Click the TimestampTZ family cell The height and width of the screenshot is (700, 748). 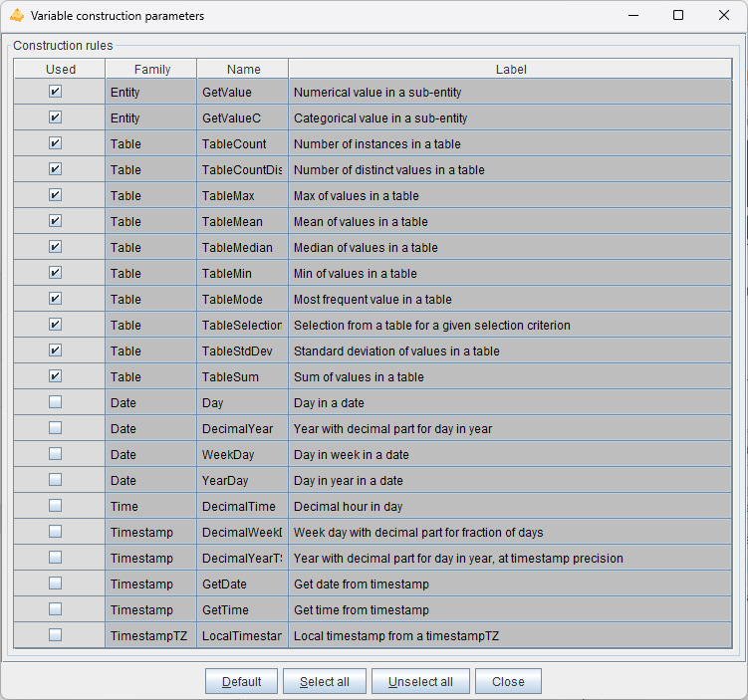pos(150,635)
